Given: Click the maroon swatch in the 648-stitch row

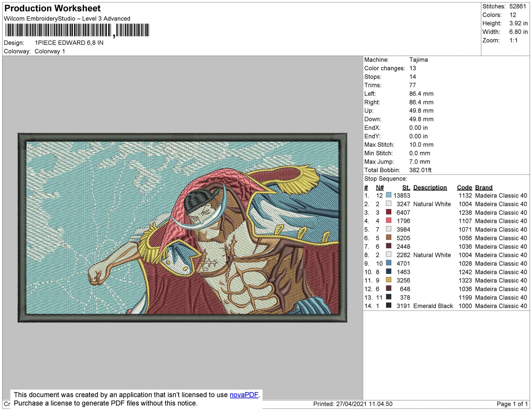Looking at the screenshot, I should coord(388,288).
